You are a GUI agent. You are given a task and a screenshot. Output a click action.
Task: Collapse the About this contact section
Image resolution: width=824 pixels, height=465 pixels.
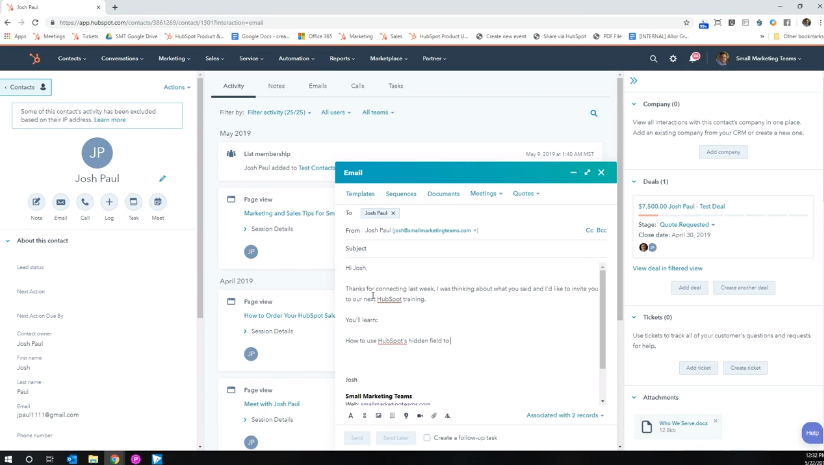click(x=9, y=241)
